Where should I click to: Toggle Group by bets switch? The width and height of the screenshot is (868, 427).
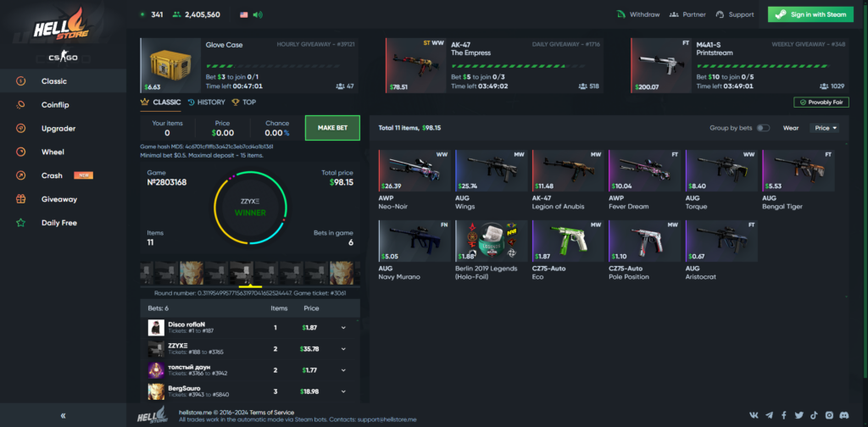[x=763, y=128]
